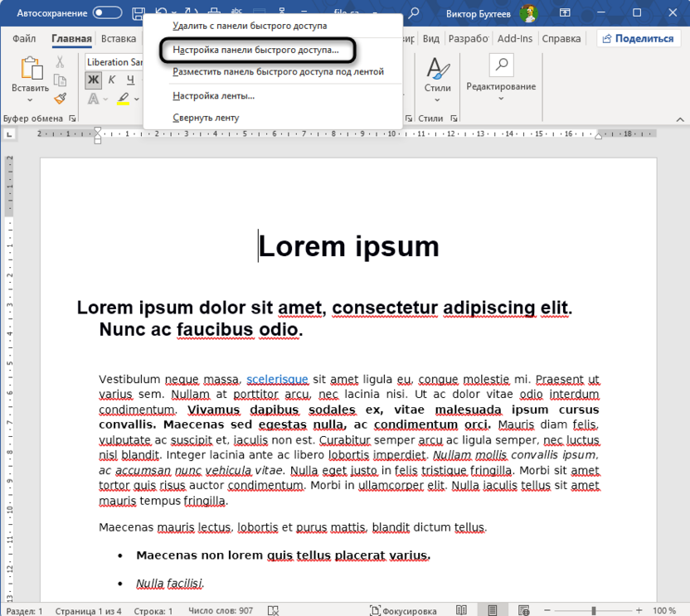690x616 pixels.
Task: Click the ruler left indent marker
Action: [x=98, y=140]
